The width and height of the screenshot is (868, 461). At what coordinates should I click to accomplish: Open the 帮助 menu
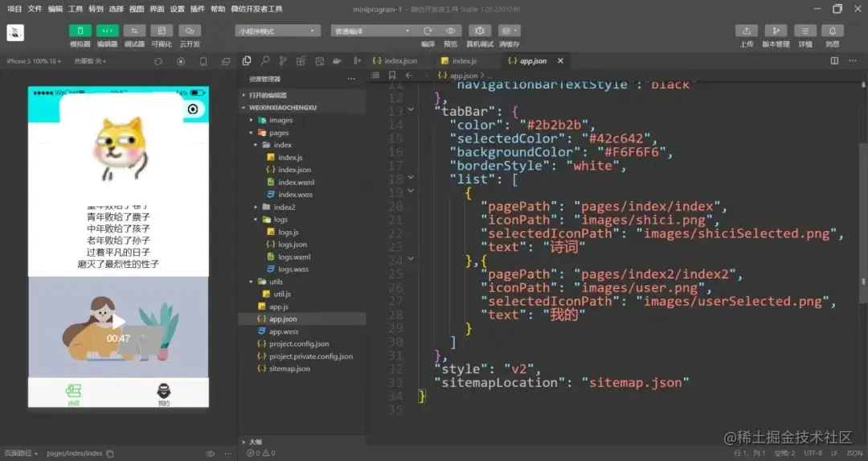218,9
